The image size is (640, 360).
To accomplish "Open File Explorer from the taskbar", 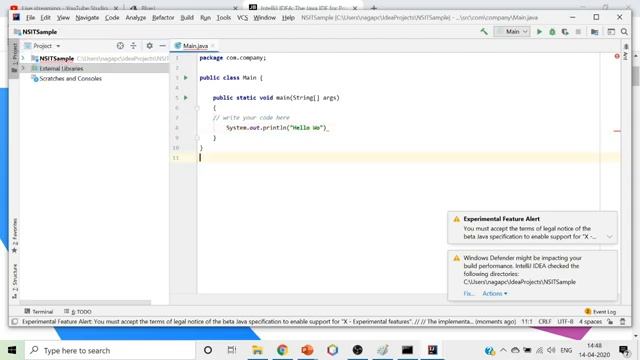I will [257, 350].
